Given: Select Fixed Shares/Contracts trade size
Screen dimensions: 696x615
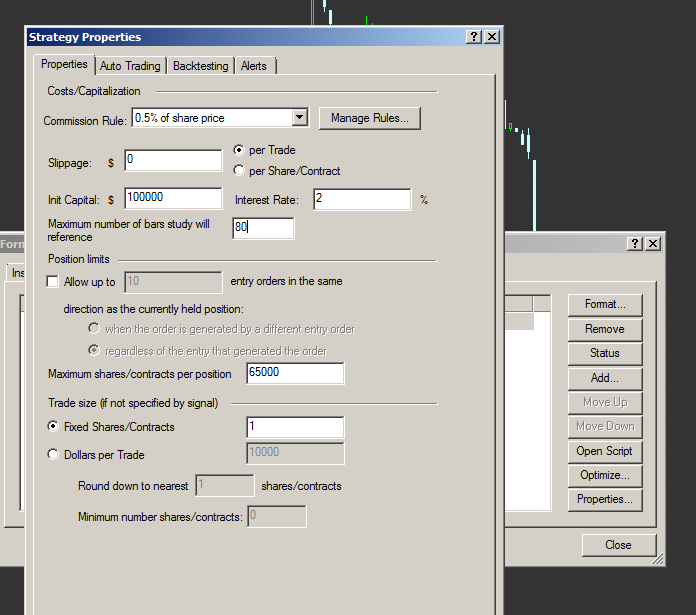Looking at the screenshot, I should (x=53, y=427).
